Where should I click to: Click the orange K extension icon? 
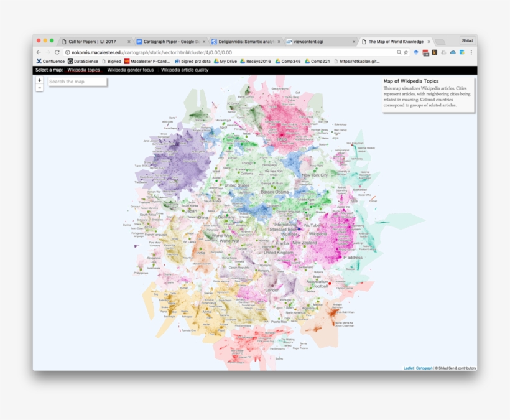(x=434, y=52)
